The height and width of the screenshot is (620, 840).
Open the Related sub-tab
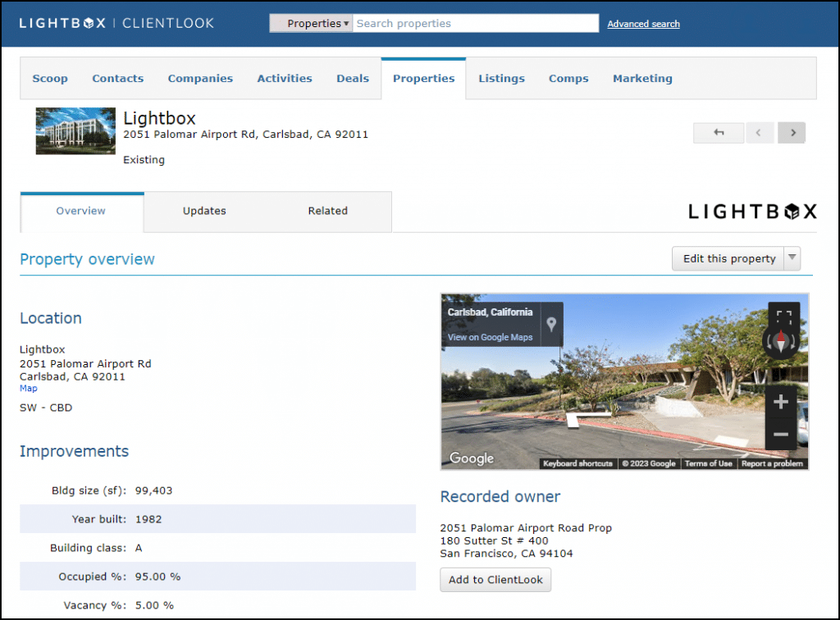(x=328, y=211)
